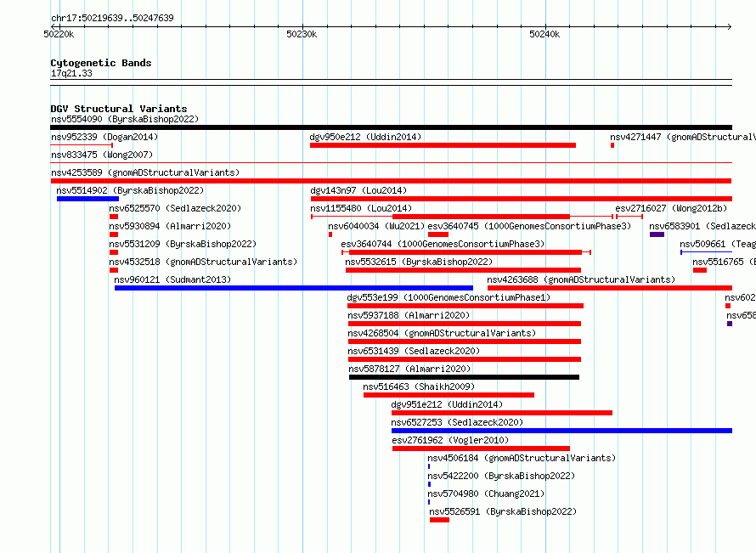Open esv3640744 (1000GenomesConsortiumPhase3) label
Image resolution: width=756 pixels, height=553 pixels.
pos(443,244)
